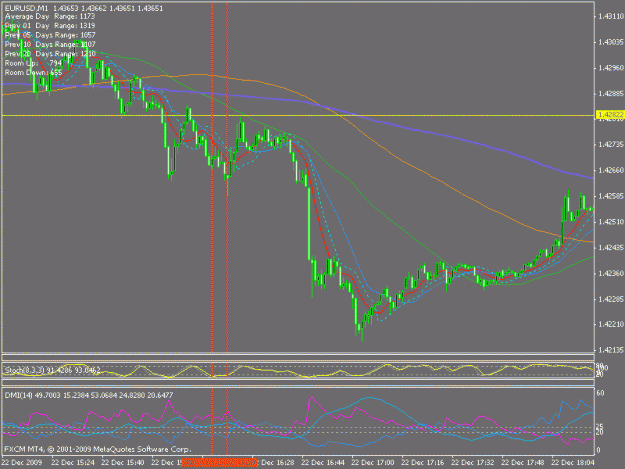Image resolution: width=625 pixels, height=469 pixels.
Task: Click the '22 Dec 15:40' time axis label
Action: click(123, 463)
